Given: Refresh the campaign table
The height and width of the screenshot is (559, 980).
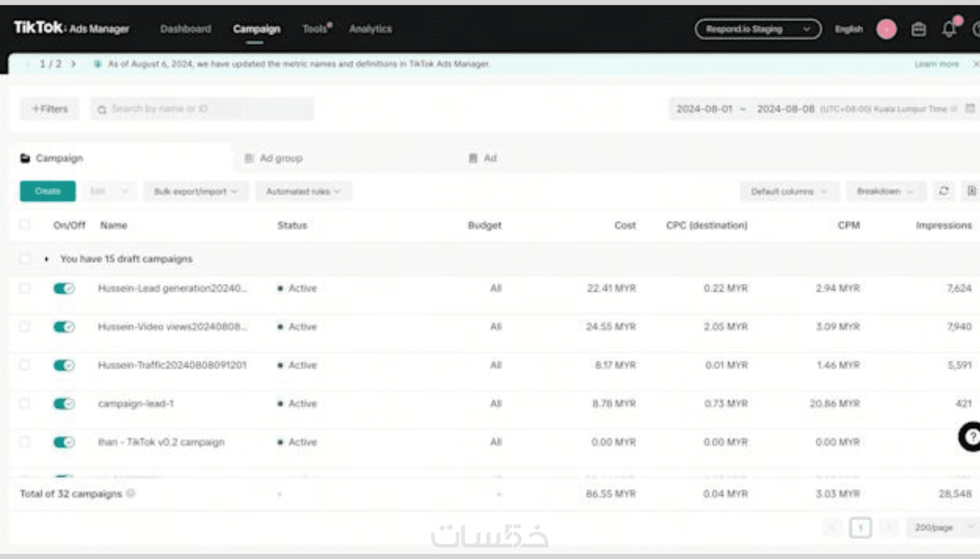Looking at the screenshot, I should point(944,191).
